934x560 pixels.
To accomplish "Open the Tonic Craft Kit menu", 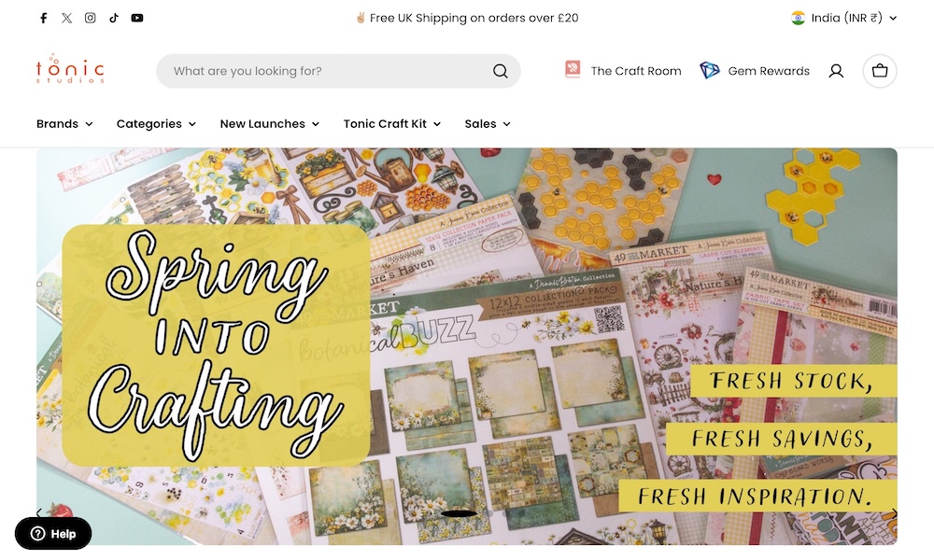I will coord(391,124).
